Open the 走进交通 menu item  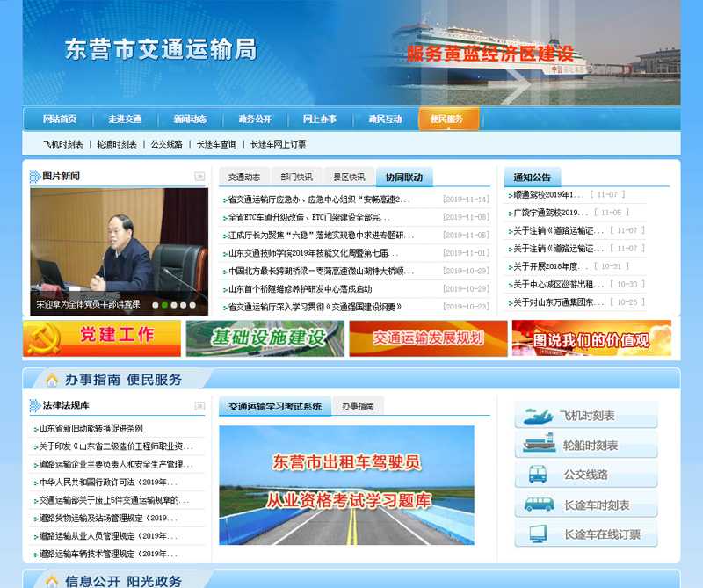pos(125,119)
